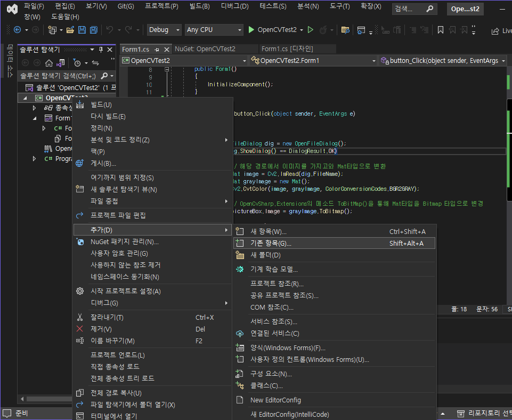Click the pending changes filter clock icon

pyautogui.click(x=77, y=63)
